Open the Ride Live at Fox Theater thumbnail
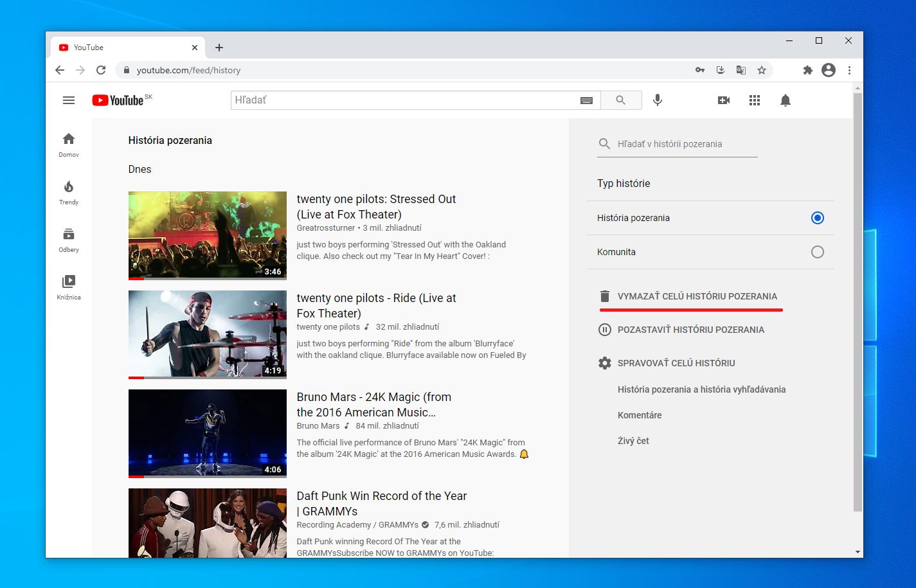This screenshot has width=916, height=588. [208, 335]
